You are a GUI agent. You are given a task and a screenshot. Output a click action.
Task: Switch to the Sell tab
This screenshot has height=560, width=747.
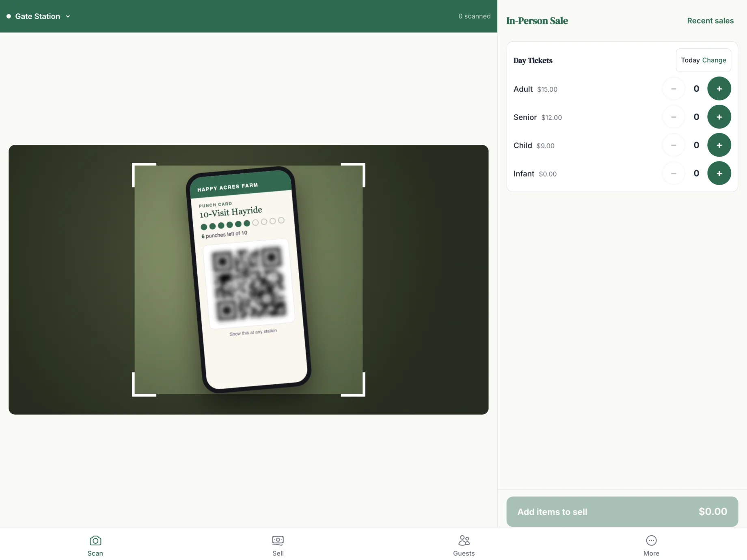coord(278,545)
